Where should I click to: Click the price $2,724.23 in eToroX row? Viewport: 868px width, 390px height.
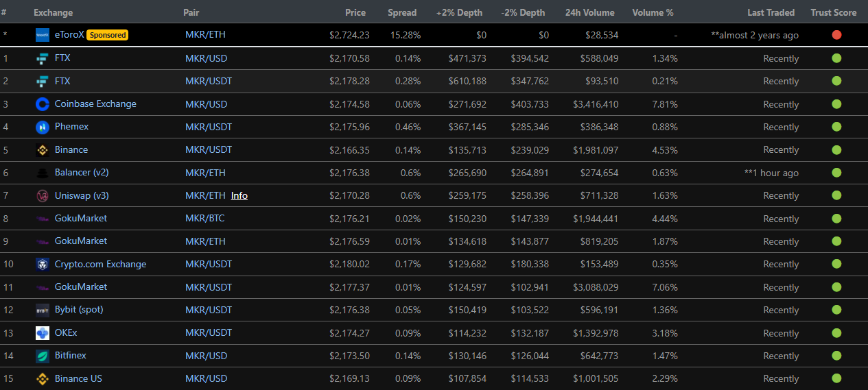349,35
